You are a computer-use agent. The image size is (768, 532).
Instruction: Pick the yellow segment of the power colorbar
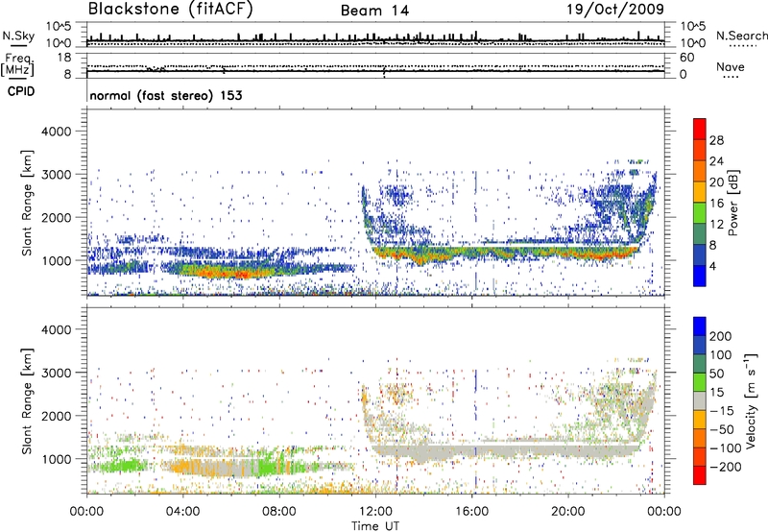click(700, 192)
